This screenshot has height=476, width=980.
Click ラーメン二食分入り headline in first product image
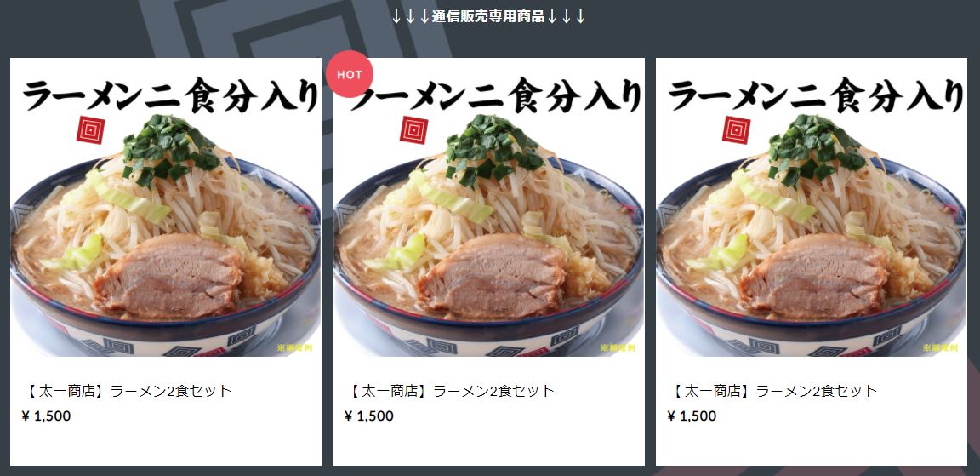171,95
